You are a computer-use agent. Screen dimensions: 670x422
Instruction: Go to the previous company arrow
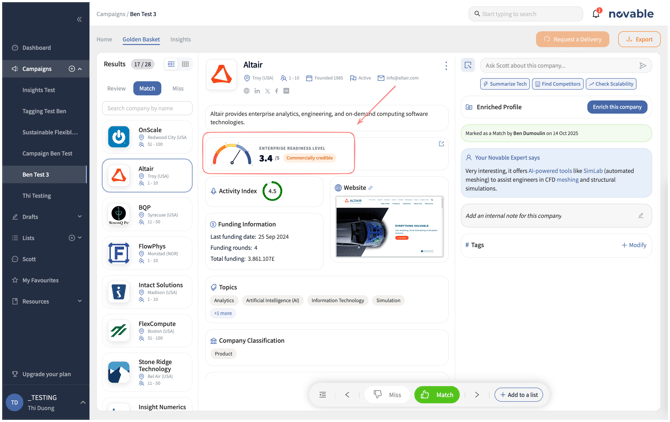coord(347,395)
